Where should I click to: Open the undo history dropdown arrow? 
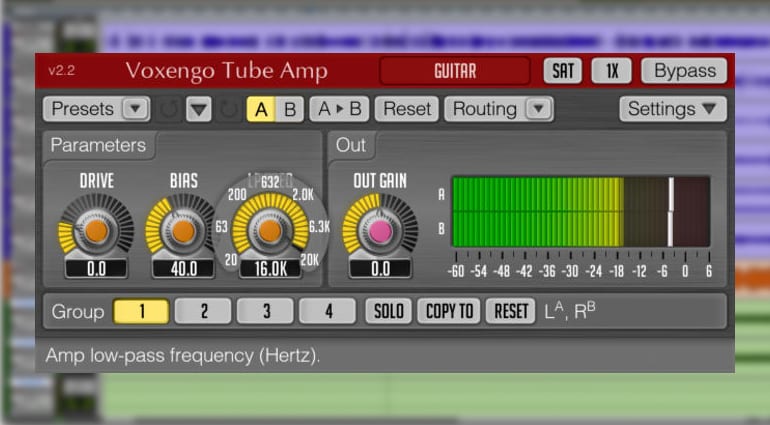pyautogui.click(x=199, y=109)
